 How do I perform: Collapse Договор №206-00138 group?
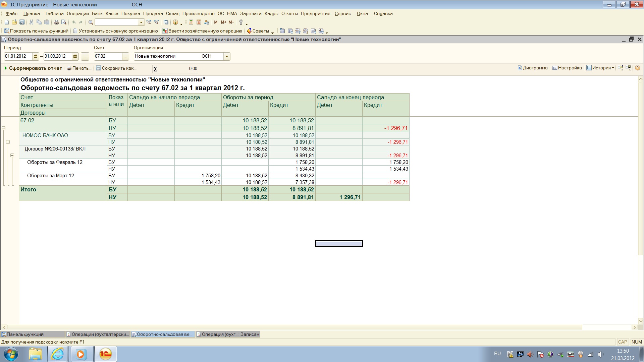click(x=12, y=156)
